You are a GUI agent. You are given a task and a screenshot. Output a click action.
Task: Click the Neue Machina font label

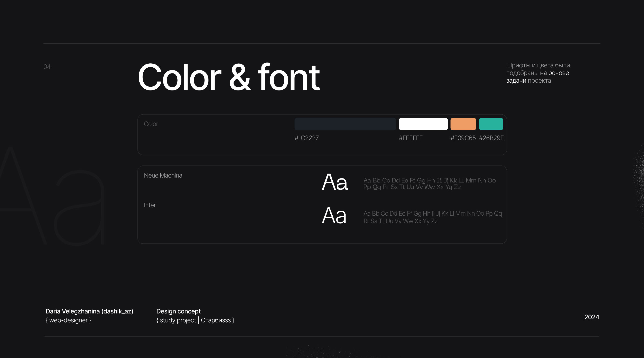[x=163, y=175]
